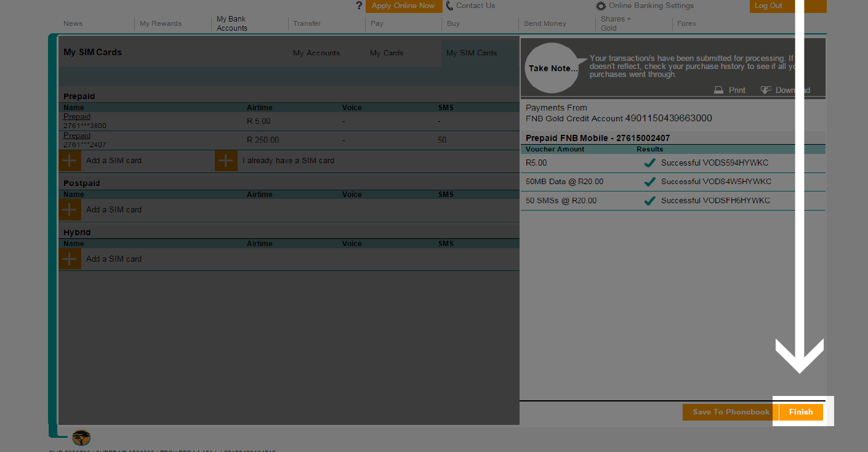The image size is (868, 452).
Task: Open the Prepaid link for number 2761***3800
Action: (76, 116)
